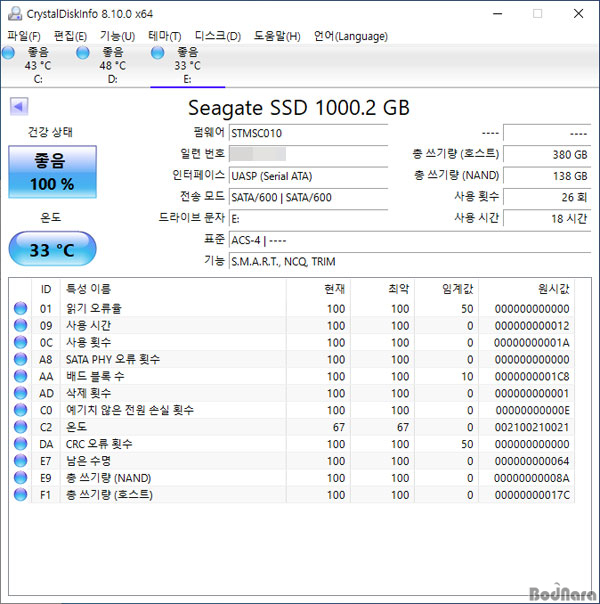Click raw value 00000000008A
This screenshot has width=600, height=604.
click(532, 478)
